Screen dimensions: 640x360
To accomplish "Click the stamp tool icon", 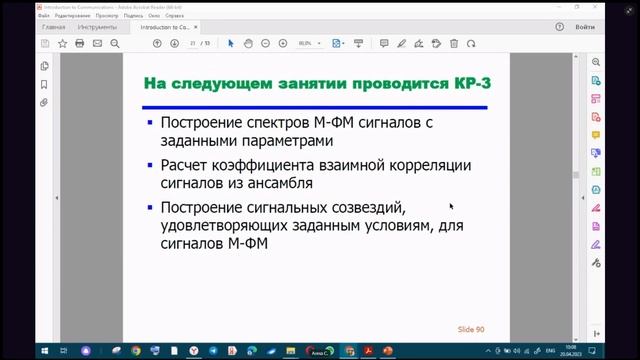I will [x=436, y=43].
